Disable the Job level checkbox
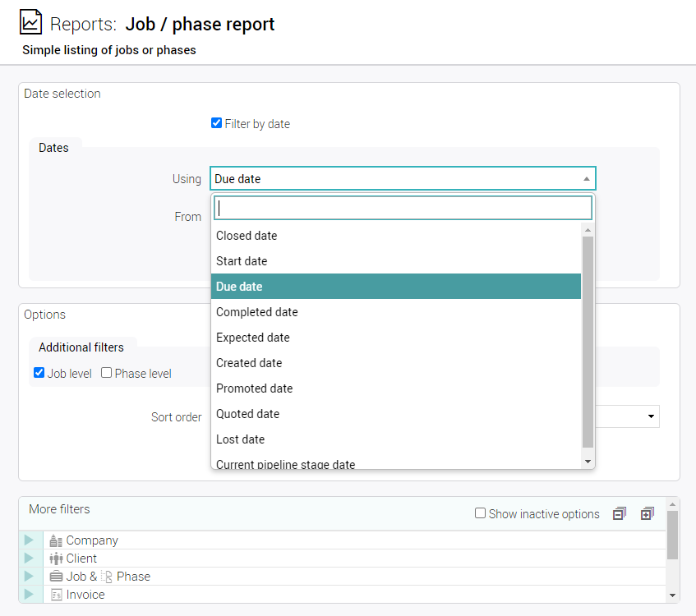 tap(39, 373)
